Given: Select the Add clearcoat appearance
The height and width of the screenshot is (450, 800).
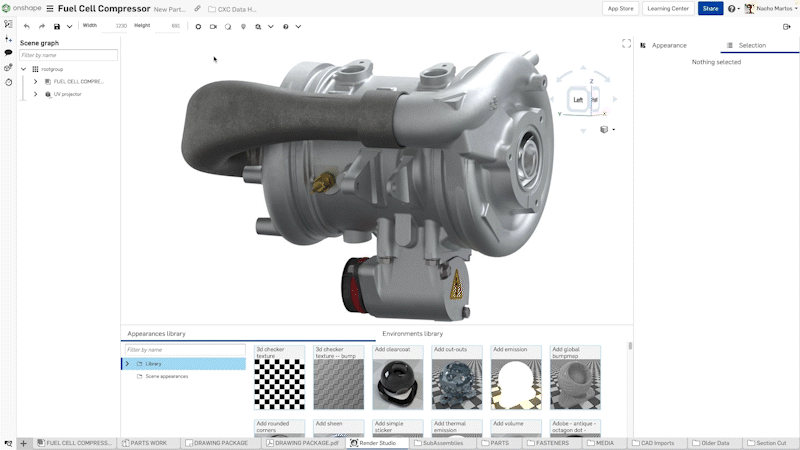Looking at the screenshot, I should 398,378.
